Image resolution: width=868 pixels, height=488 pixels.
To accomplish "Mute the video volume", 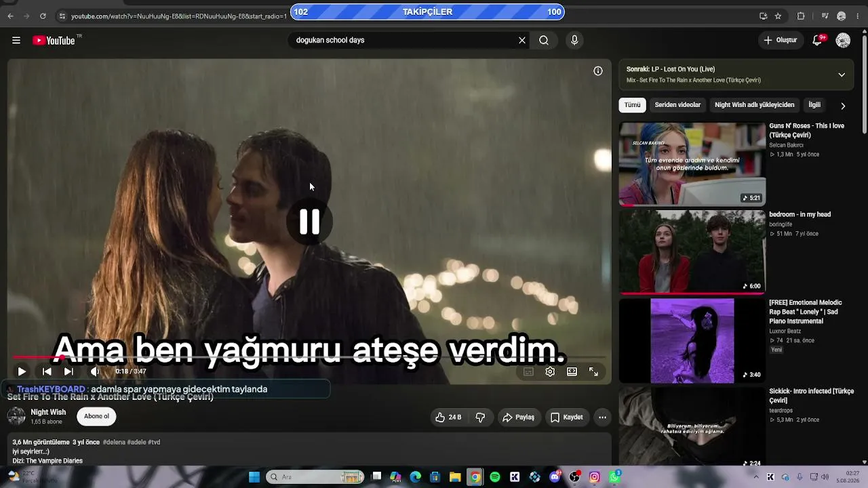I will point(95,371).
